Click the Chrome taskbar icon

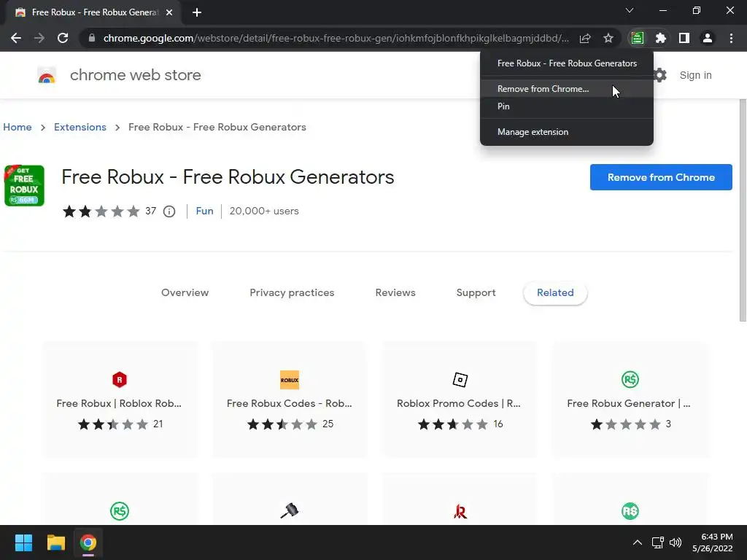tap(88, 542)
